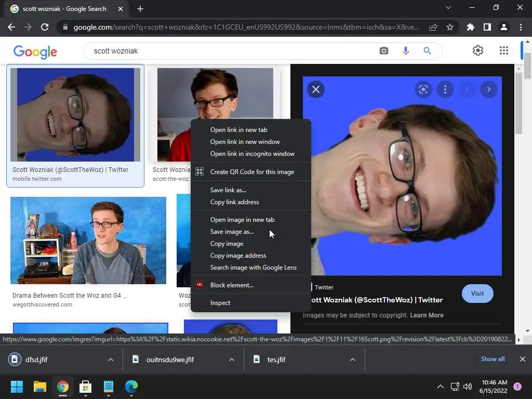This screenshot has width=532, height=399.
Task: Expand options chevron for dfsd.jfif
Action: tap(111, 360)
